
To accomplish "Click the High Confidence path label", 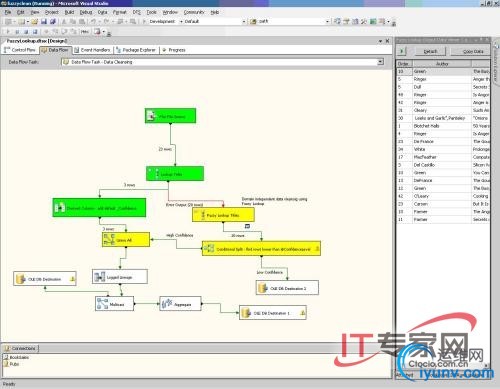I will [x=180, y=235].
